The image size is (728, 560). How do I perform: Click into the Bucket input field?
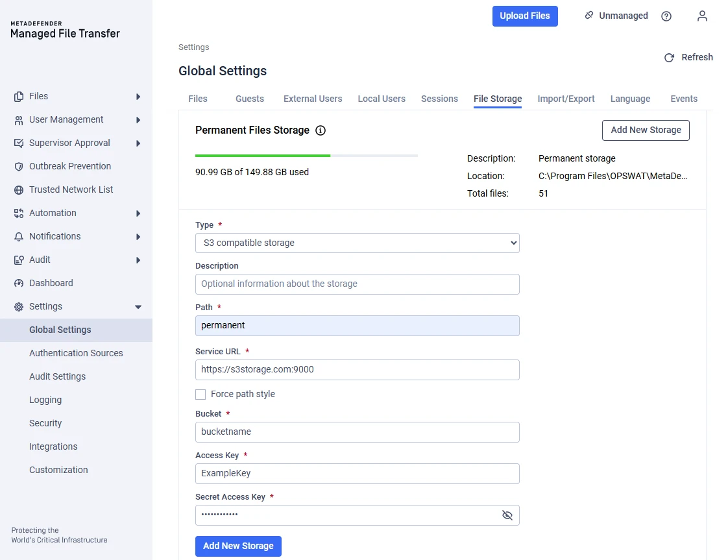coord(357,432)
